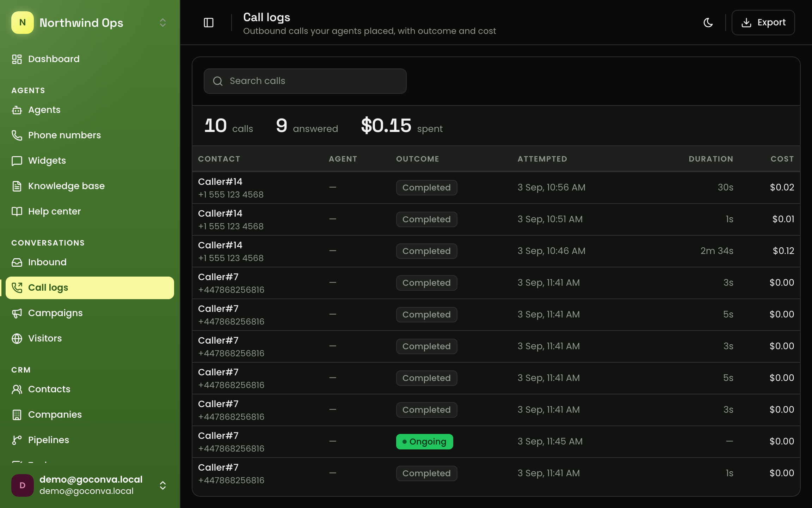Select Companies under CRM
This screenshot has width=812, height=508.
pyautogui.click(x=90, y=415)
